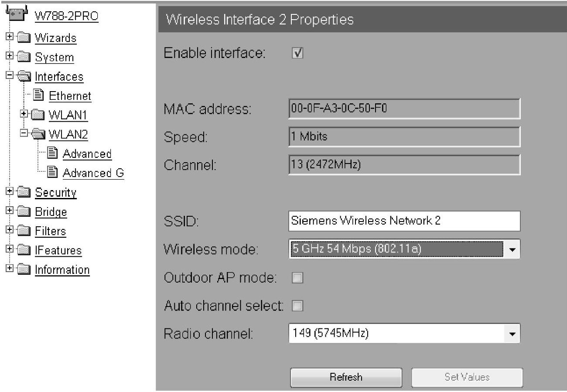
Task: Open the Radio channel dropdown
Action: 512,334
